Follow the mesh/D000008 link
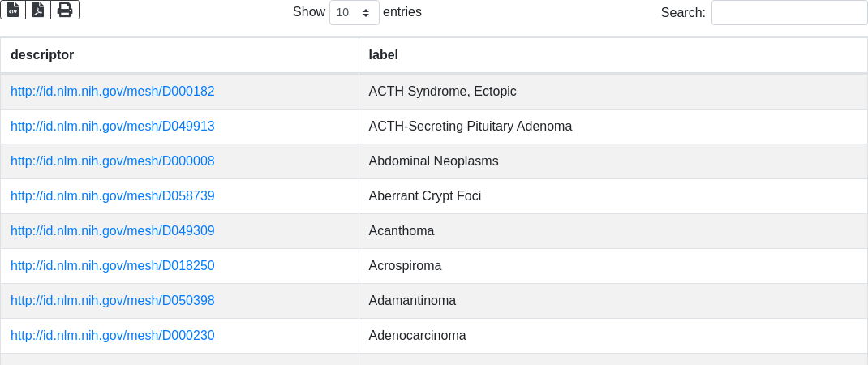 pyautogui.click(x=113, y=161)
